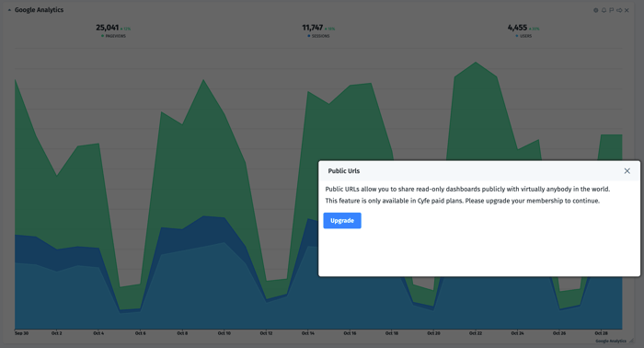This screenshot has height=348, width=644.
Task: Toggle the Users series legend
Action: tap(523, 36)
